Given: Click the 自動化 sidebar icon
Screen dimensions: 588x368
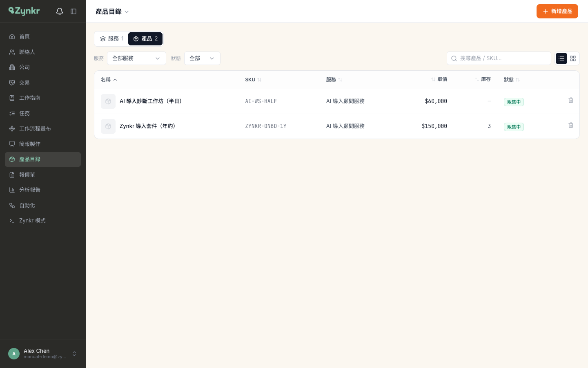Looking at the screenshot, I should (12, 205).
